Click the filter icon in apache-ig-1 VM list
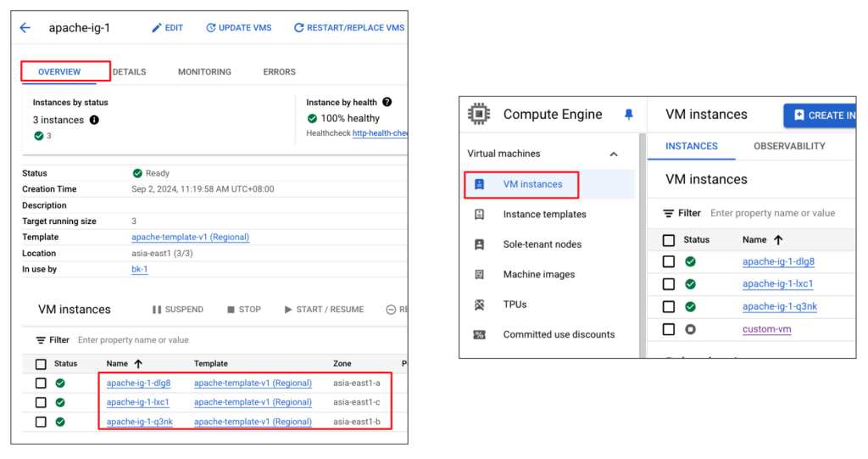The height and width of the screenshot is (459, 868). coord(41,340)
